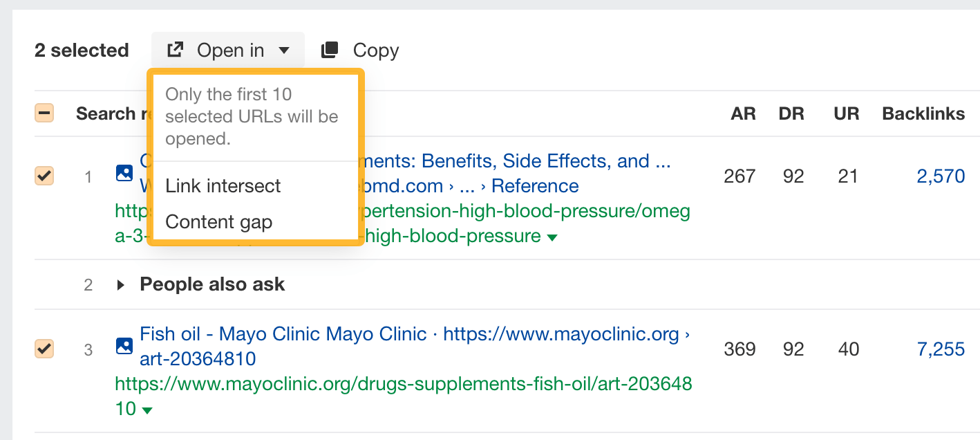Click the Copy stacked-pages icon
The width and height of the screenshot is (980, 440).
tap(330, 50)
